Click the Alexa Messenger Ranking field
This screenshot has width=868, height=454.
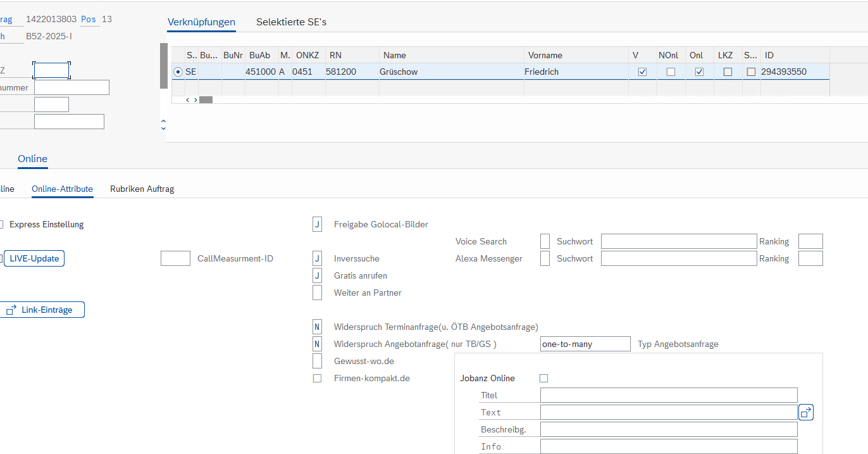pos(810,258)
